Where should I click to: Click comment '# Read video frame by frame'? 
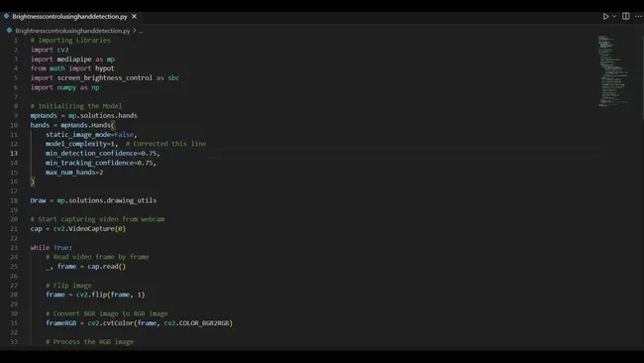pos(97,257)
